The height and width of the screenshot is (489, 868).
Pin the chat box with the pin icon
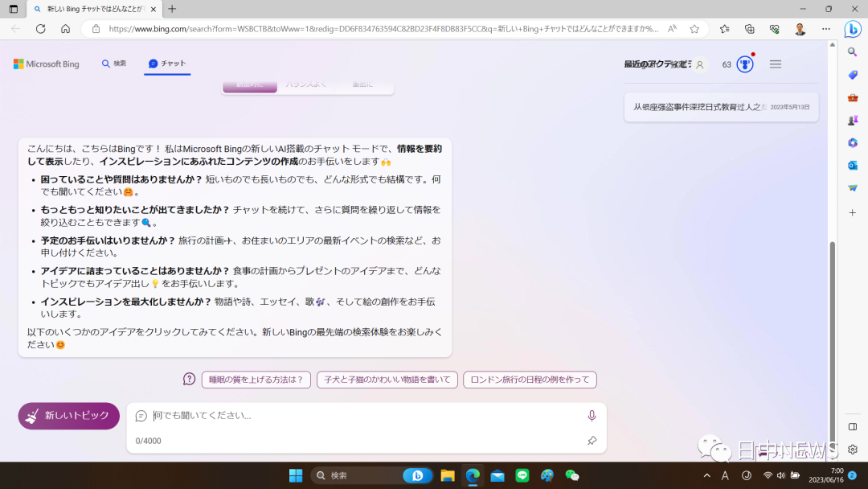point(592,441)
